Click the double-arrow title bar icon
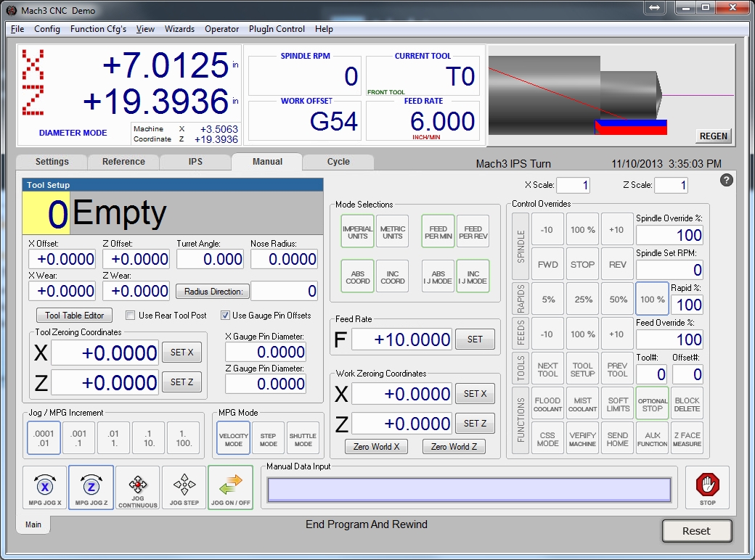Image resolution: width=755 pixels, height=560 pixels. (x=654, y=7)
